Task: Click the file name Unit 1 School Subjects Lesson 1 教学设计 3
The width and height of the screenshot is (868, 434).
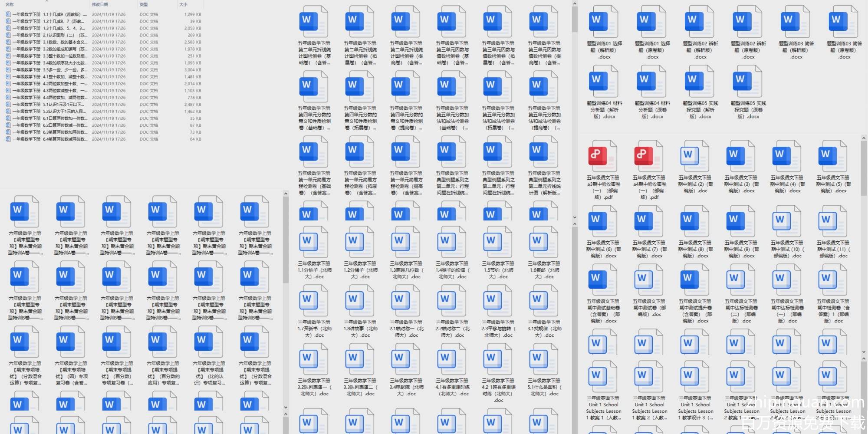Action: click(x=694, y=408)
